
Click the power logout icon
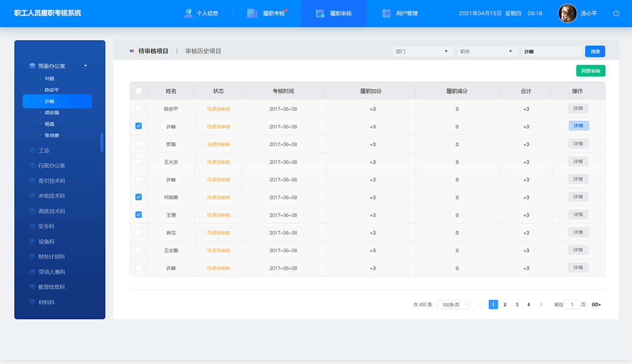click(616, 13)
